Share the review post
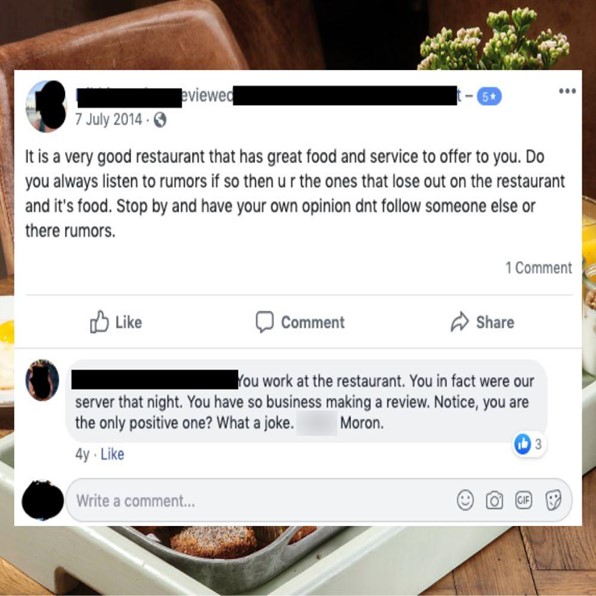 tap(483, 322)
